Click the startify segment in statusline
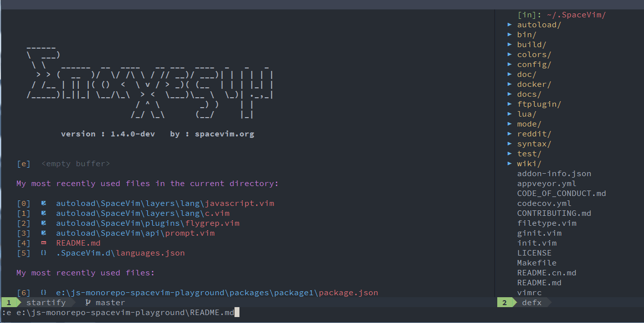The width and height of the screenshot is (644, 323). coord(46,303)
